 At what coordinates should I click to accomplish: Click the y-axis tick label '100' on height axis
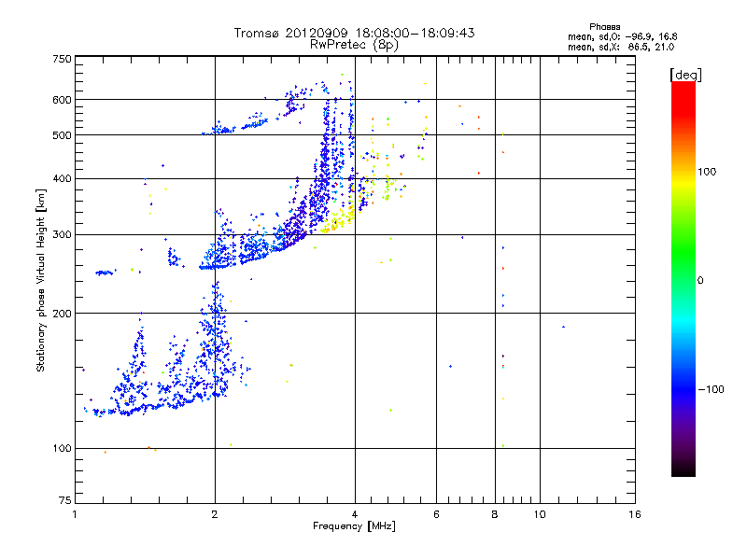click(62, 448)
